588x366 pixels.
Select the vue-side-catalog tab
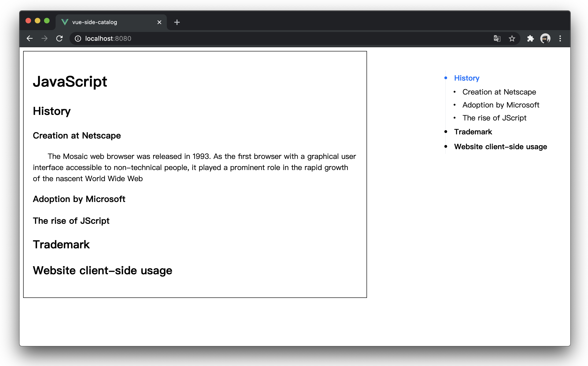111,22
